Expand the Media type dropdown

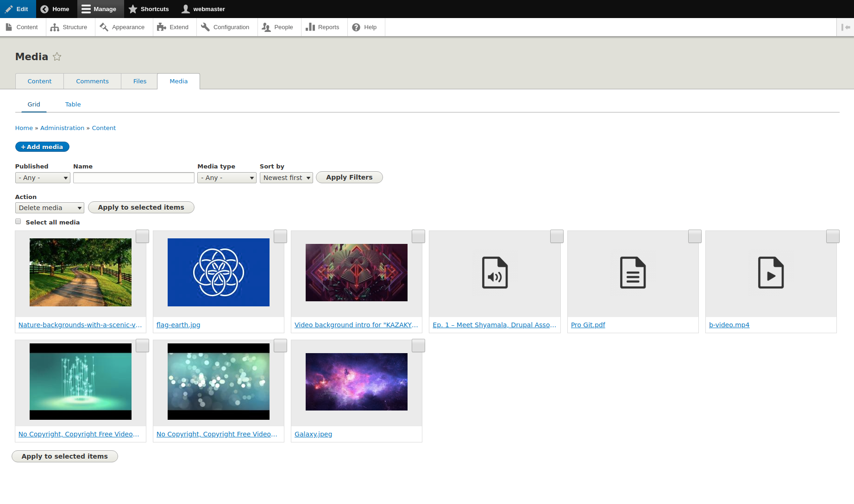click(x=227, y=178)
